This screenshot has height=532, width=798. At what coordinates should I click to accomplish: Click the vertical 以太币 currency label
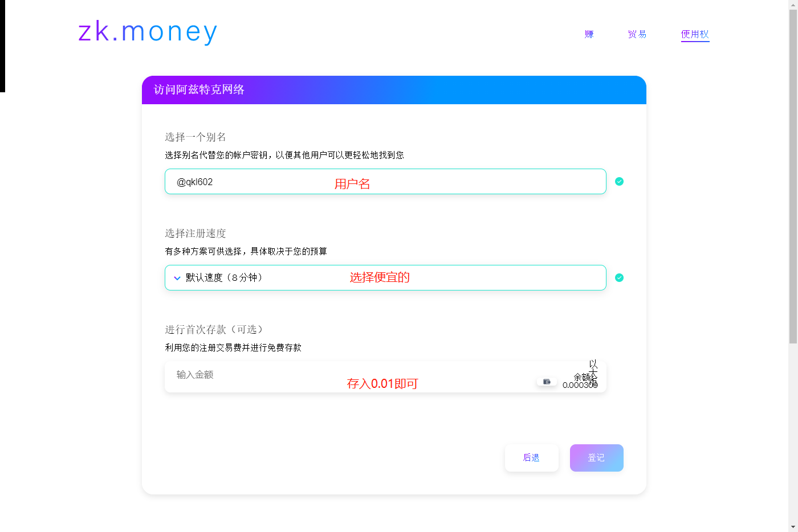(593, 373)
